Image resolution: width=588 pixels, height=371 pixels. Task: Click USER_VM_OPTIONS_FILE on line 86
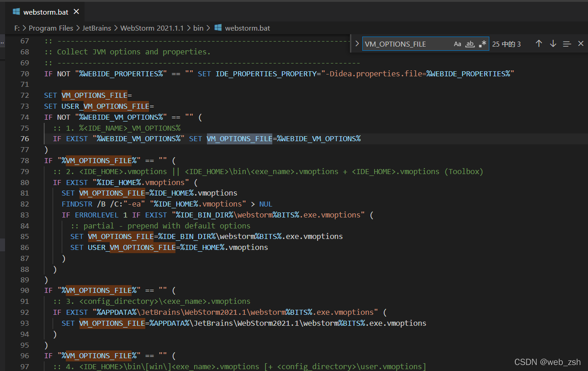click(132, 247)
